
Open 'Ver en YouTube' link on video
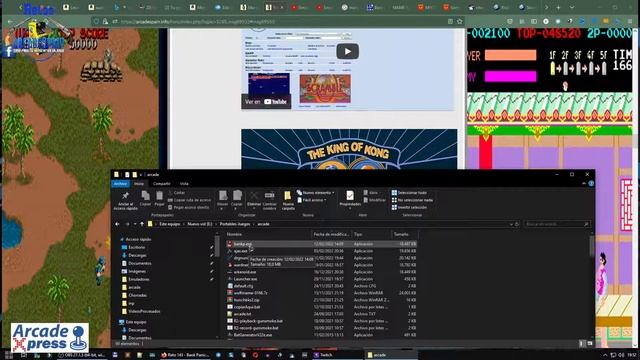click(266, 102)
